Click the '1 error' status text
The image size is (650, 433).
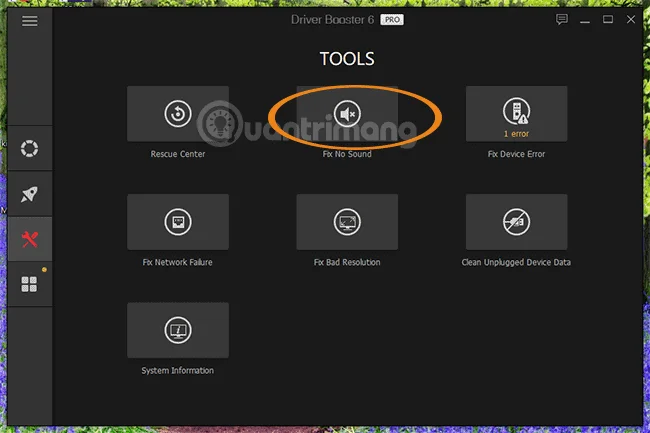click(x=517, y=134)
